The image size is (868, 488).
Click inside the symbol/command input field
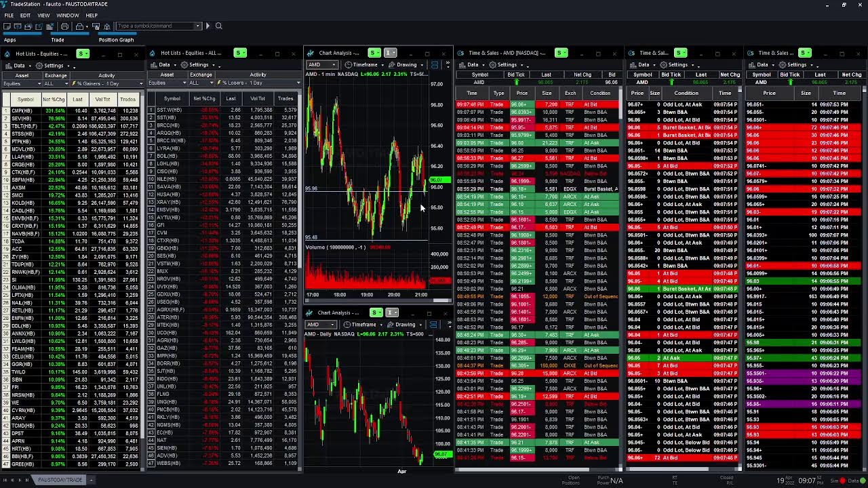155,26
